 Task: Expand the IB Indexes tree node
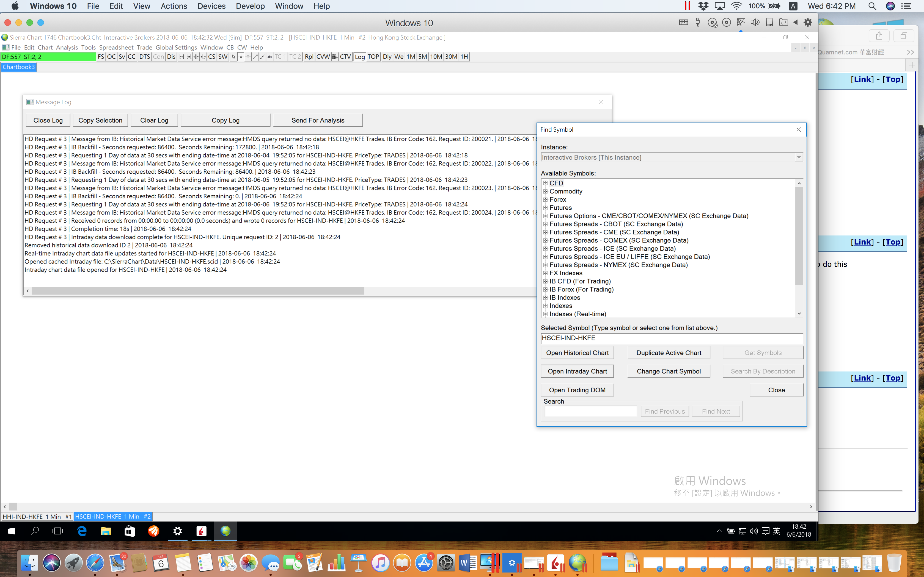[545, 298]
